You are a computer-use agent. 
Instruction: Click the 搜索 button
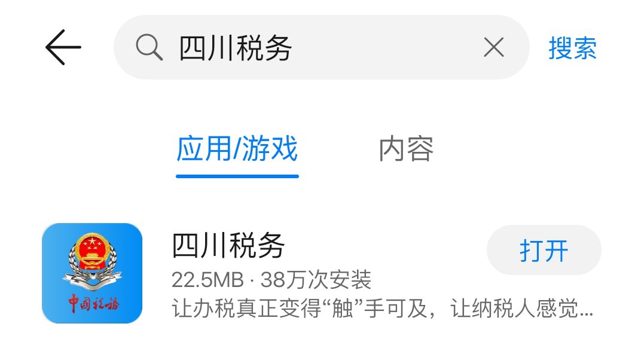click(572, 48)
